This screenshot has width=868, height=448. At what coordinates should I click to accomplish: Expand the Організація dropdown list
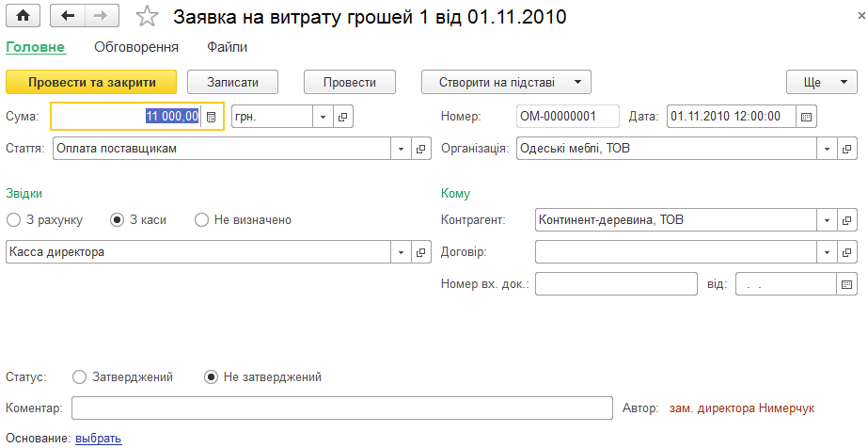coord(827,149)
